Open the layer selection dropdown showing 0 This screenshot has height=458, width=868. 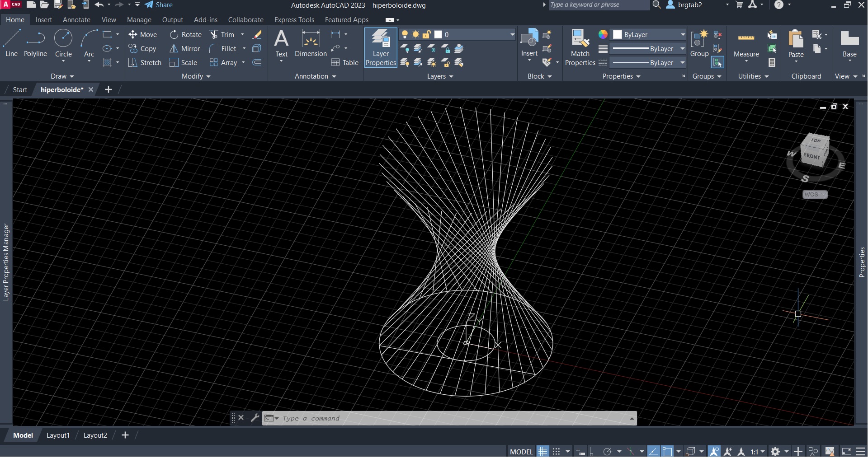pyautogui.click(x=457, y=35)
